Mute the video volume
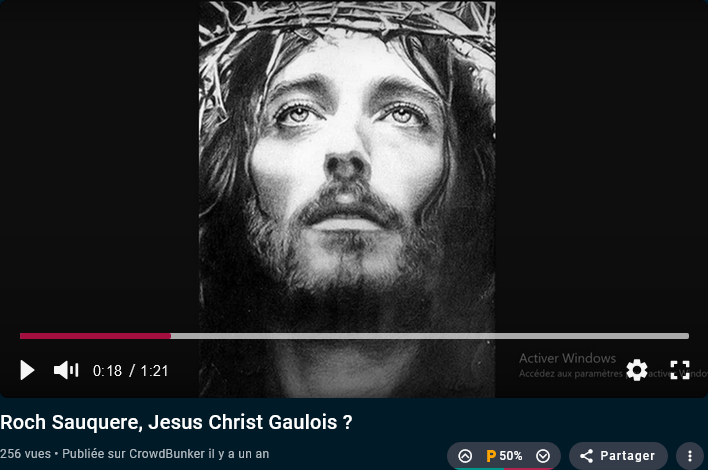The width and height of the screenshot is (708, 470). point(66,370)
